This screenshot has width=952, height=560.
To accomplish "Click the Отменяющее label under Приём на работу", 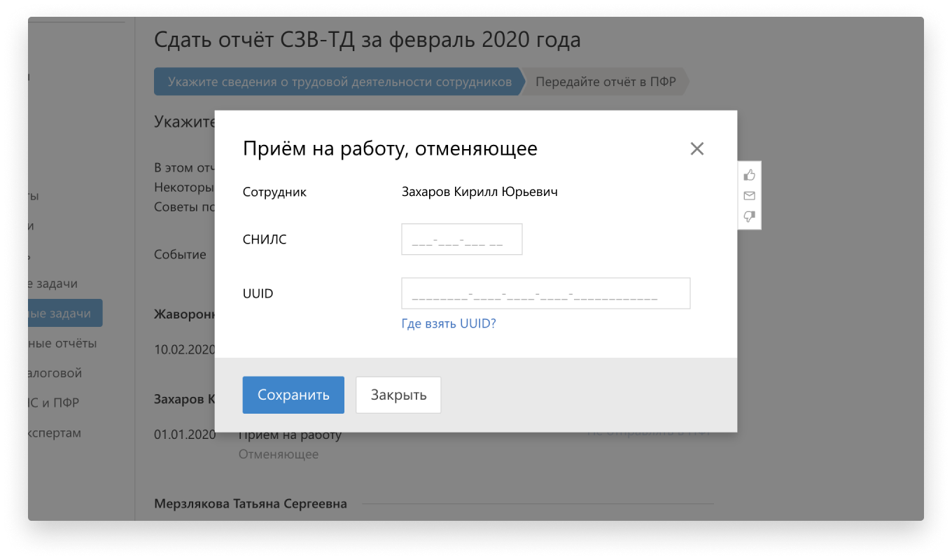I will [279, 455].
